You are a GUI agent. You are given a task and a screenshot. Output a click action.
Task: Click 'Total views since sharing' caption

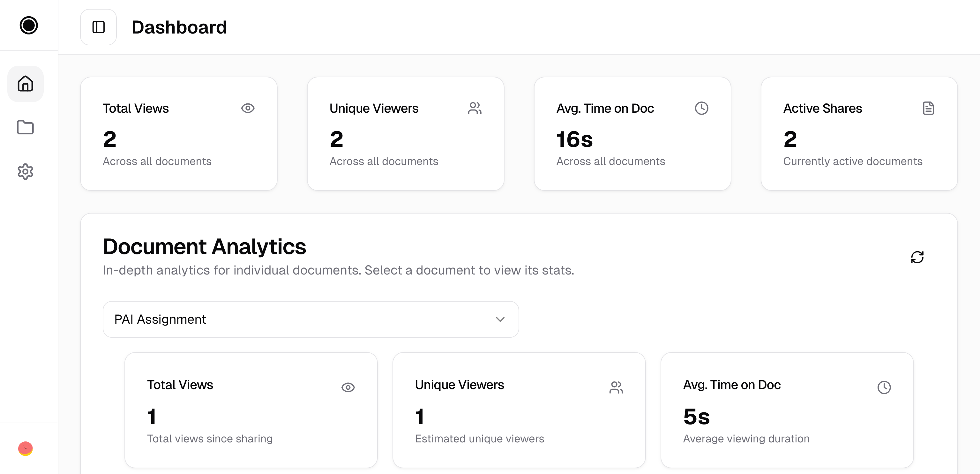[x=210, y=438]
